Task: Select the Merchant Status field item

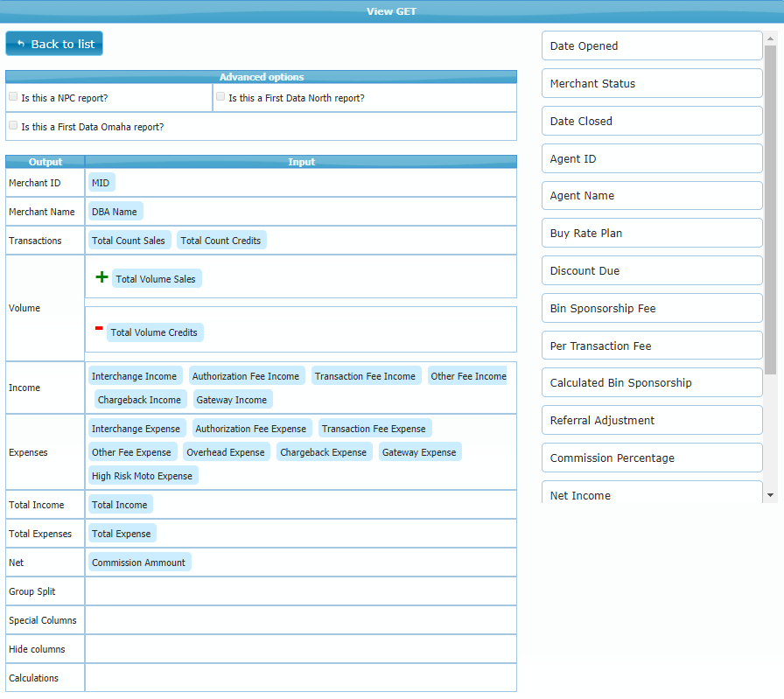Action: pyautogui.click(x=651, y=84)
